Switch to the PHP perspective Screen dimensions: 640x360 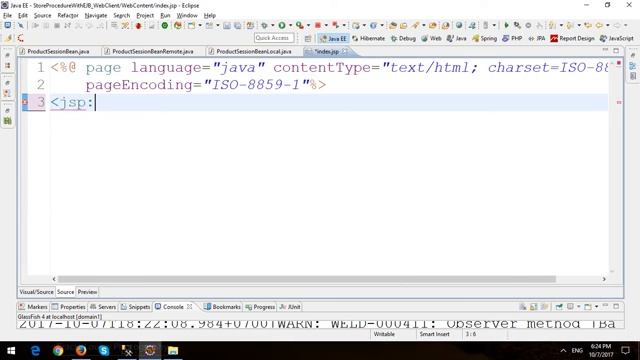click(x=512, y=38)
